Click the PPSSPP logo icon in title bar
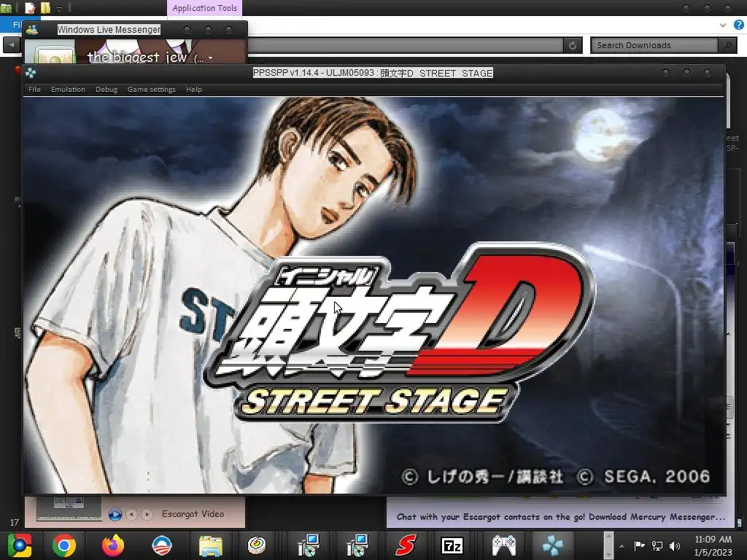 coord(31,73)
